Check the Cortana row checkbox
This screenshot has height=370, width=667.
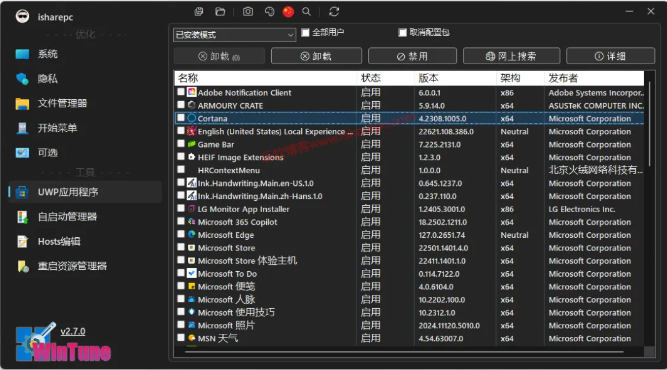click(181, 118)
